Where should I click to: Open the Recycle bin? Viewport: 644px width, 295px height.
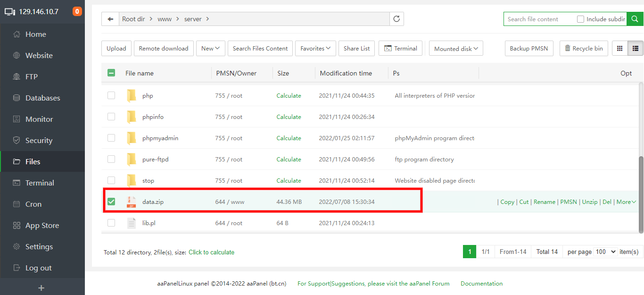click(x=584, y=48)
